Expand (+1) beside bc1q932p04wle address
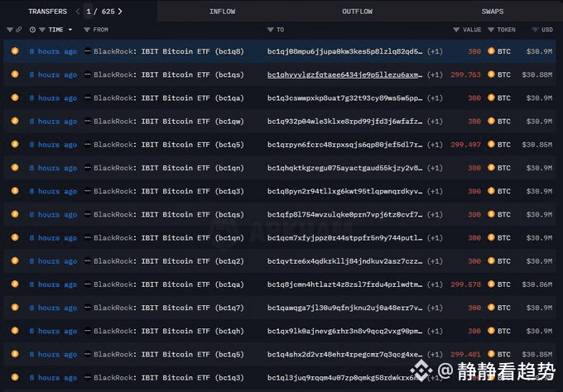 (435, 121)
